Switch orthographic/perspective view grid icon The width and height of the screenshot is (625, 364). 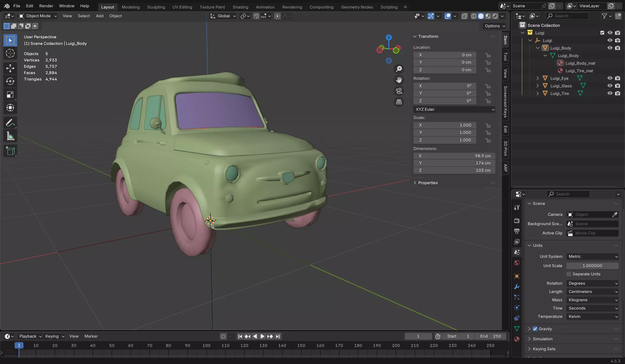click(x=399, y=102)
